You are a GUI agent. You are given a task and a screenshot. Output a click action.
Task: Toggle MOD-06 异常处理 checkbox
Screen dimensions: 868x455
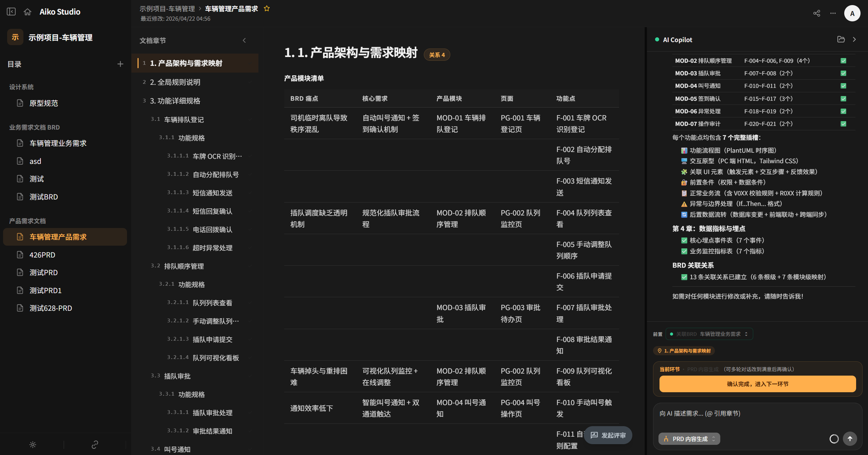(843, 111)
